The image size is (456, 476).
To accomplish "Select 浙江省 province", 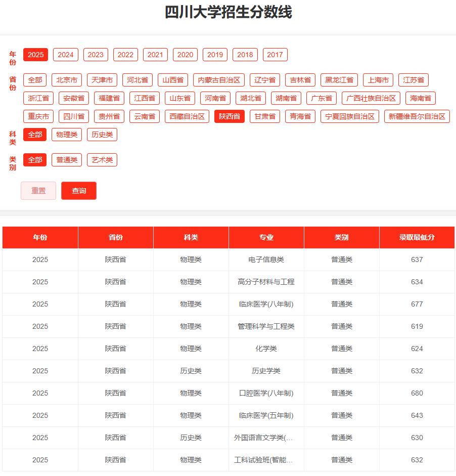I will click(x=38, y=98).
